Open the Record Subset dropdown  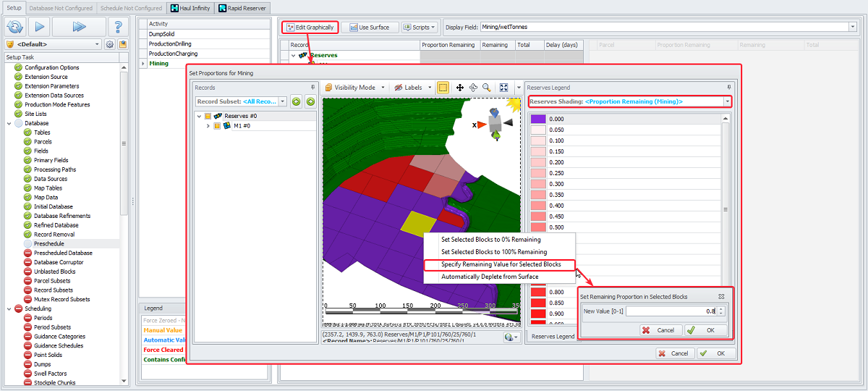pos(282,101)
